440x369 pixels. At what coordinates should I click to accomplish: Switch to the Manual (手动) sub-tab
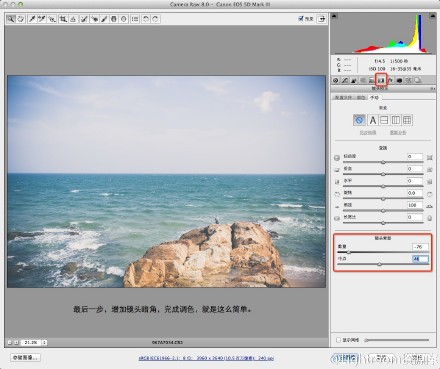pos(375,97)
